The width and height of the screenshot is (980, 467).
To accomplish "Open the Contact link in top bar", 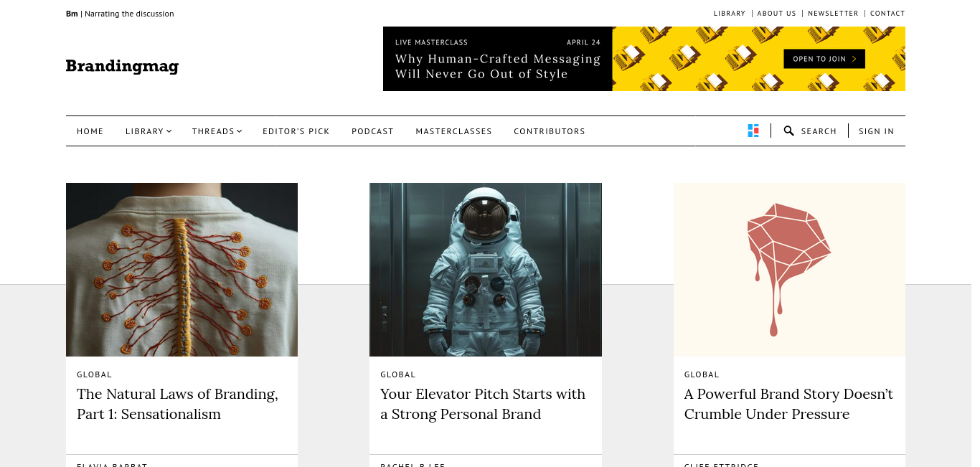I will [x=887, y=14].
